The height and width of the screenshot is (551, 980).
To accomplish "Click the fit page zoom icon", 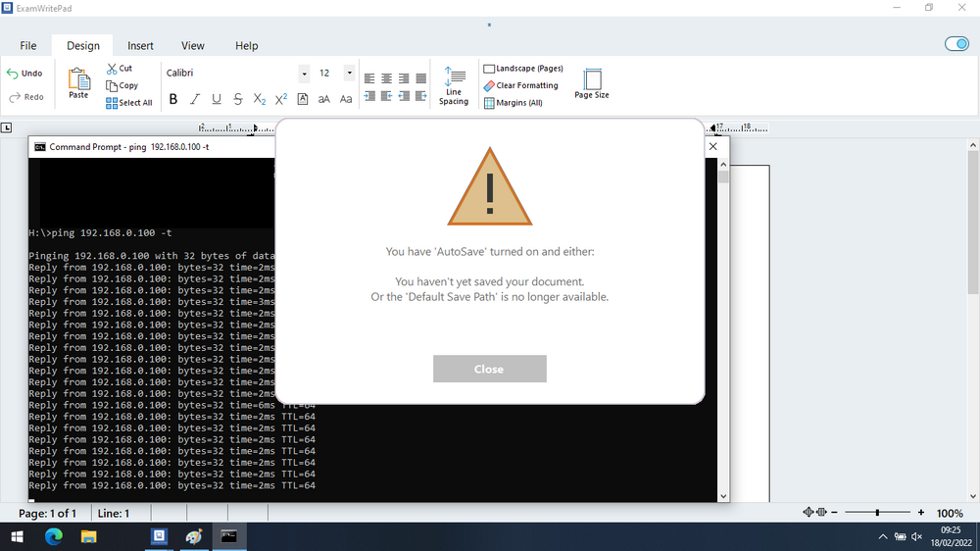I will [x=808, y=512].
